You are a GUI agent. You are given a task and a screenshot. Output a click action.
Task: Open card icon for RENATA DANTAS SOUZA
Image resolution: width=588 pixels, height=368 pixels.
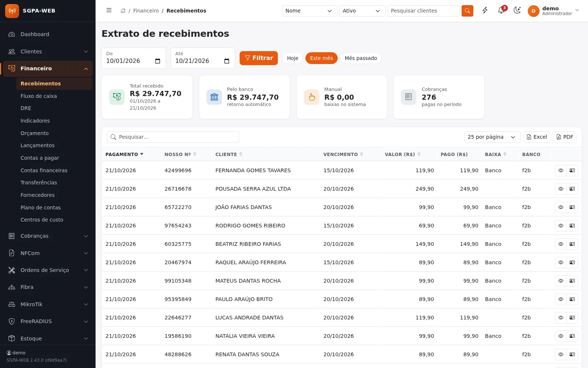pos(572,354)
